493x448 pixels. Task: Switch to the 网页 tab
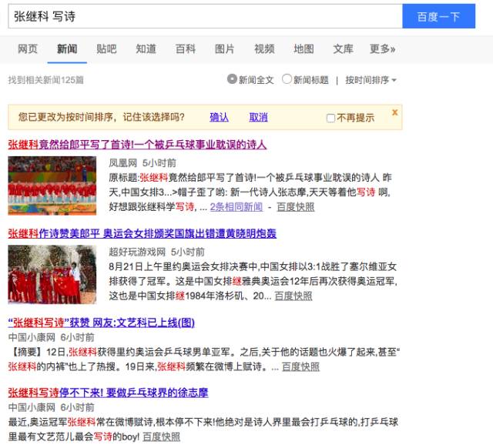click(28, 49)
